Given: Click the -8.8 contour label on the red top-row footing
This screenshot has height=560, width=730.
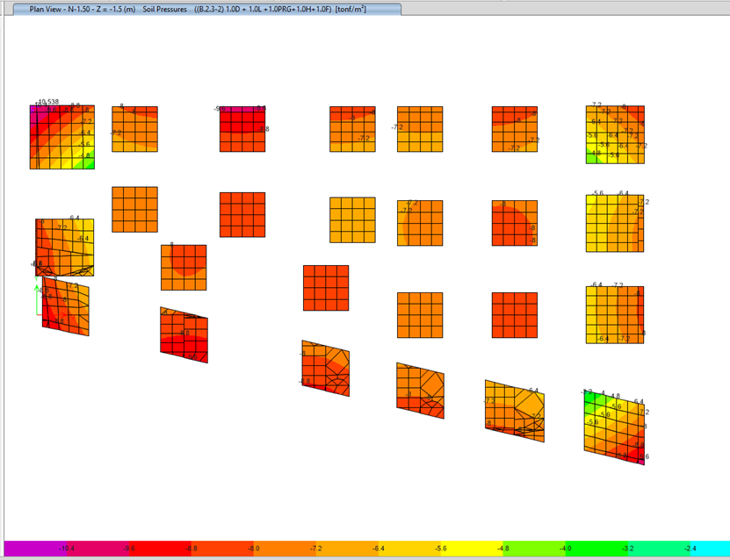Looking at the screenshot, I should (264, 129).
